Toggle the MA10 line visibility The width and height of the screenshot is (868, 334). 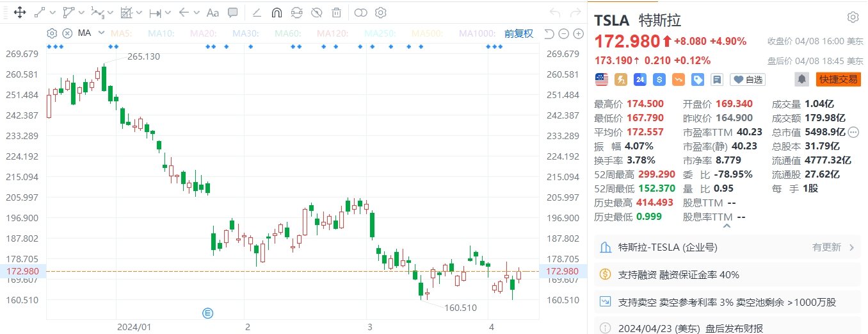coord(162,33)
